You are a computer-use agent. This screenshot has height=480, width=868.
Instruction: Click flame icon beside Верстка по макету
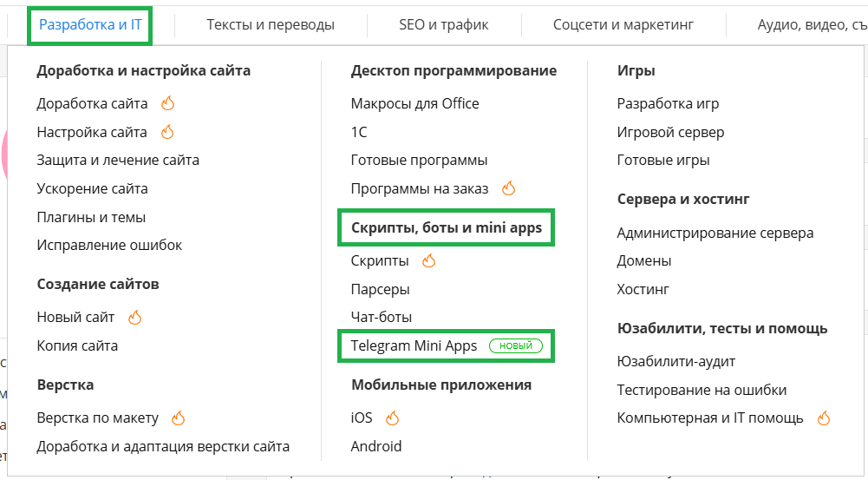click(179, 418)
